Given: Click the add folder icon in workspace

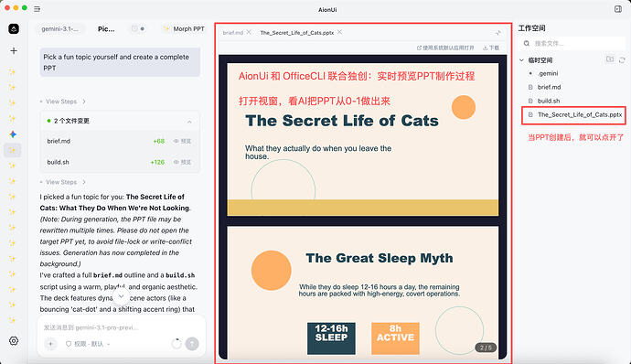Looking at the screenshot, I should [610, 59].
